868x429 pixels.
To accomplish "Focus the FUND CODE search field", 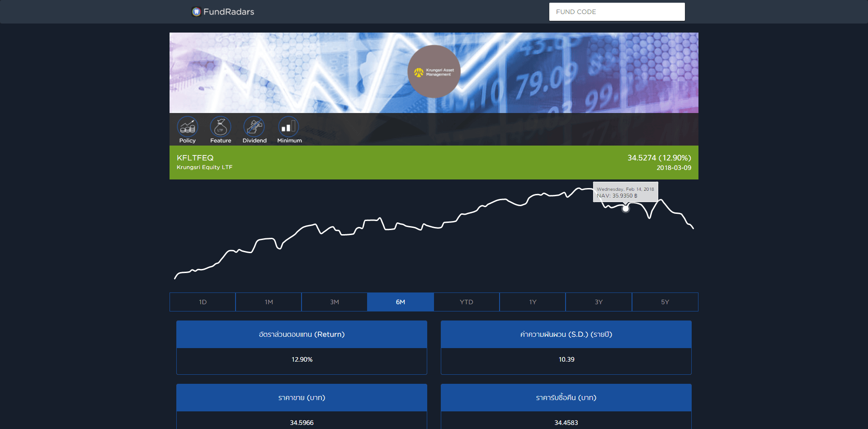I will (x=617, y=12).
